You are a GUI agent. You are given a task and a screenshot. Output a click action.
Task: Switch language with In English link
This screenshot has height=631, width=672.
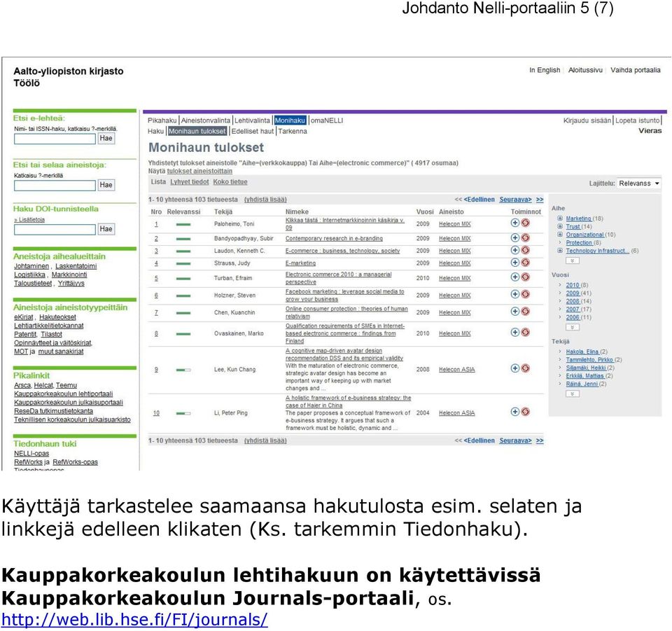[x=545, y=70]
